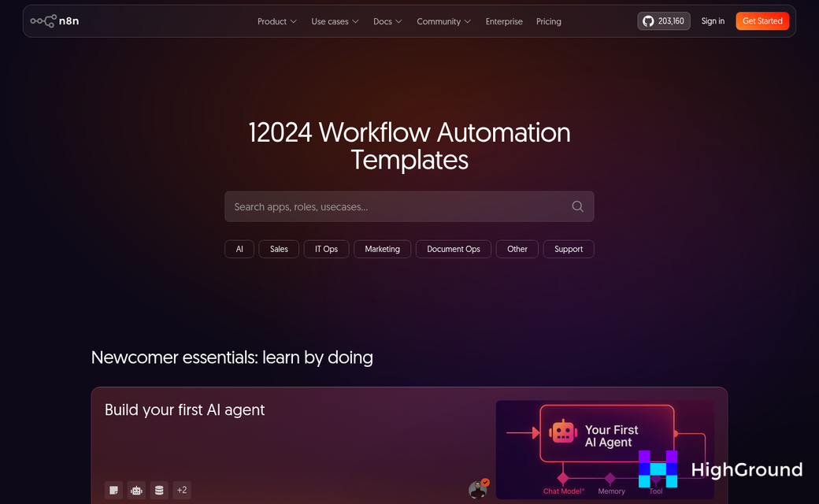Focus the Search apps, roles, usecases field
This screenshot has height=504, width=819.
click(x=409, y=206)
